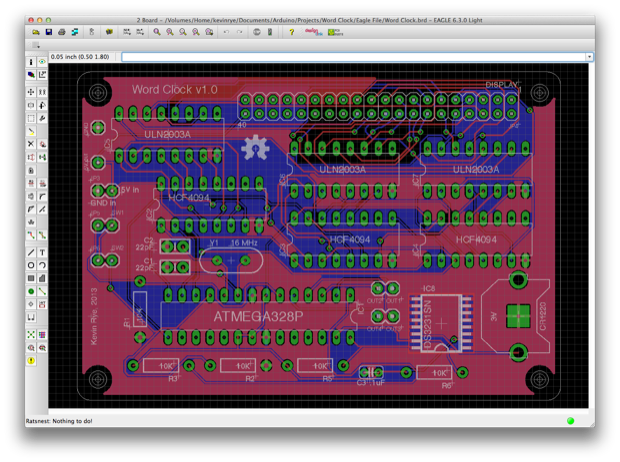Select the Circle tool
The image size is (620, 462).
pos(31,265)
